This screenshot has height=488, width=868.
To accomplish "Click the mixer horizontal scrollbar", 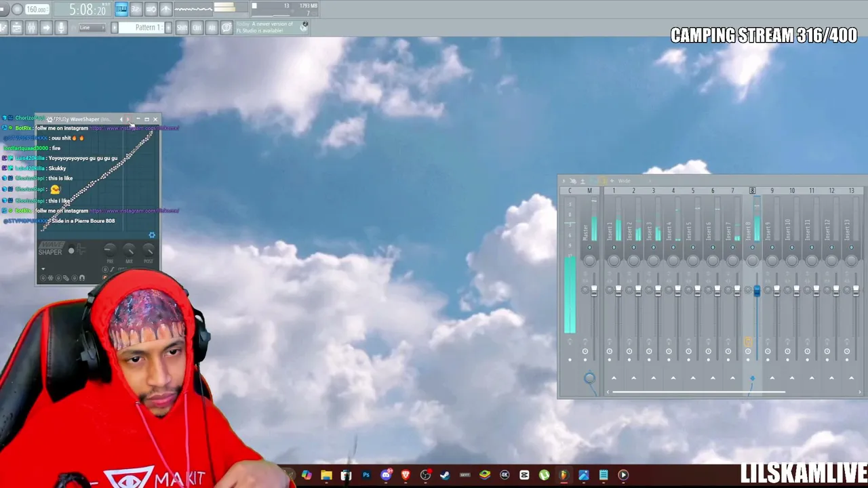I will pos(698,392).
